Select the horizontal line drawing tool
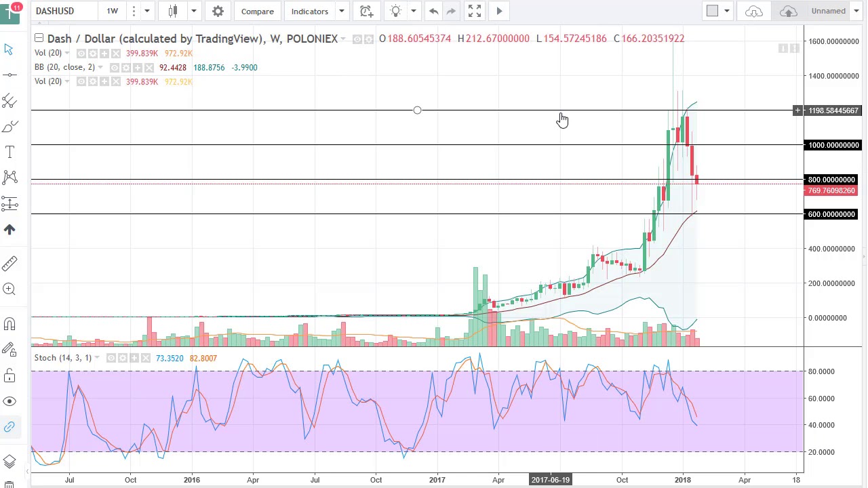This screenshot has width=868, height=488. 9,75
